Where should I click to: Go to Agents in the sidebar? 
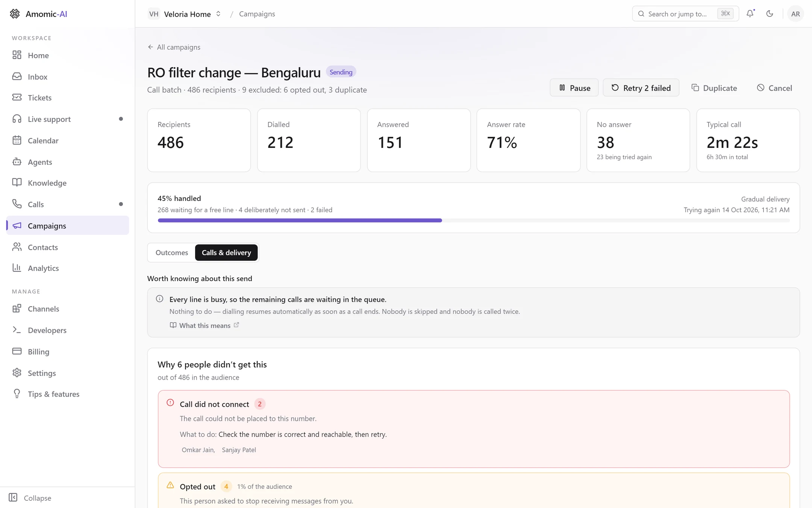[x=68, y=162]
